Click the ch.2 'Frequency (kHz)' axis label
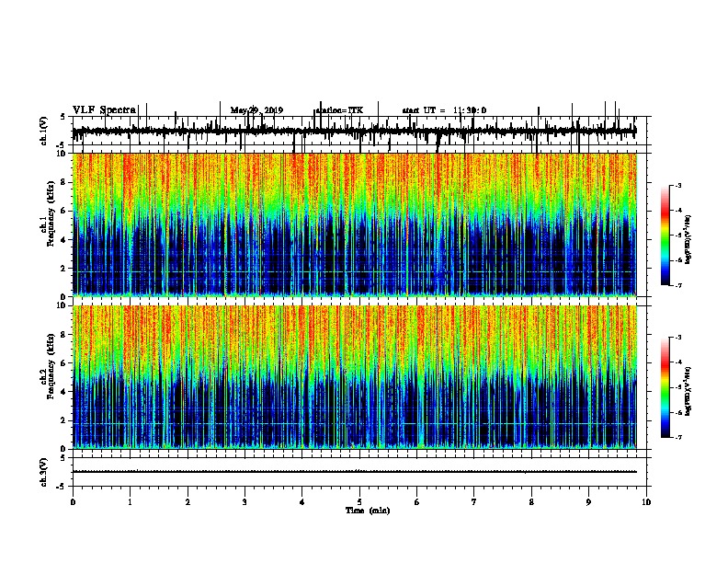This screenshot has height=563, width=728. pos(51,366)
